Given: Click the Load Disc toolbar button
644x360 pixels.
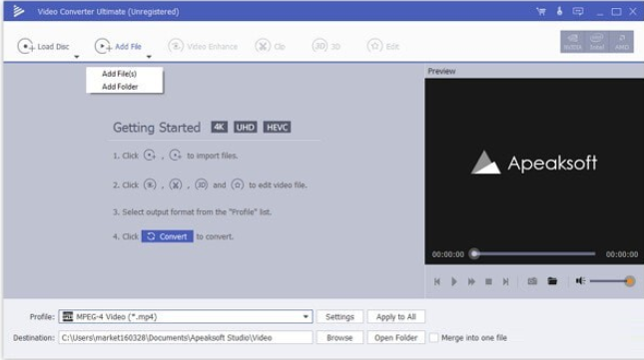Looking at the screenshot, I should (x=43, y=46).
